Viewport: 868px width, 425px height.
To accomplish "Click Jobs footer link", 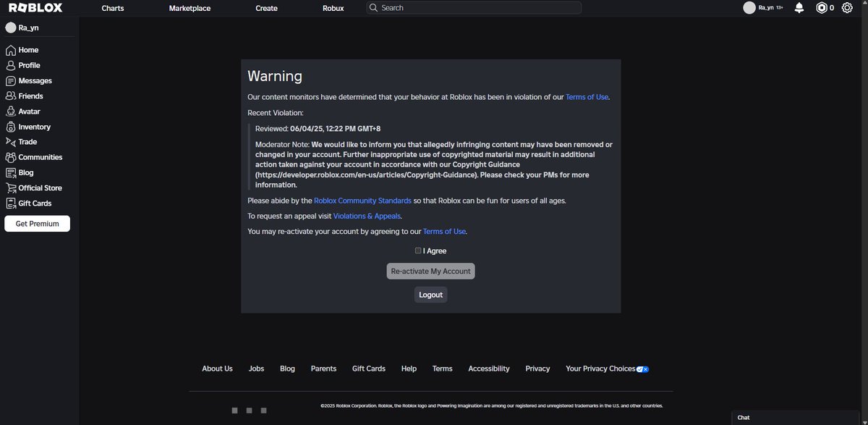I will coord(256,369).
